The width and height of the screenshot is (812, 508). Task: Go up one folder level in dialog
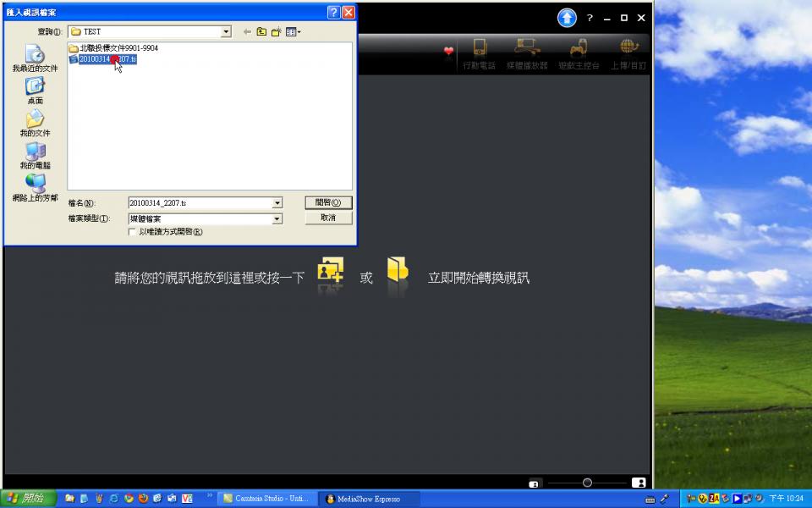point(262,32)
